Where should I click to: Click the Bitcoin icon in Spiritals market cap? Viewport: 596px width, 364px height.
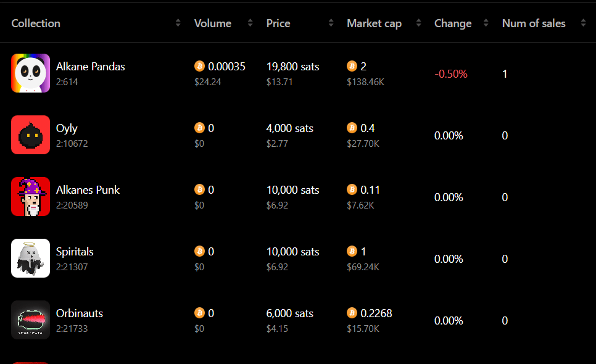tap(352, 251)
